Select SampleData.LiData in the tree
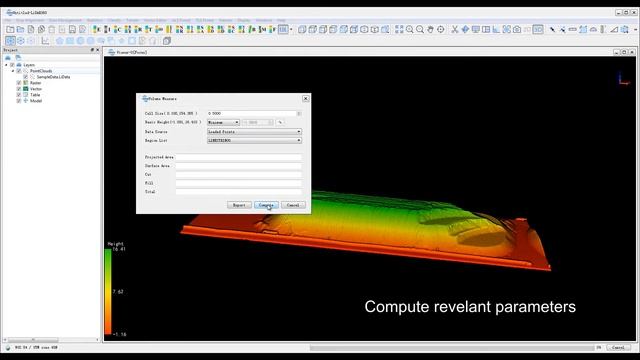Image resolution: width=640 pixels, height=360 pixels. pos(53,77)
